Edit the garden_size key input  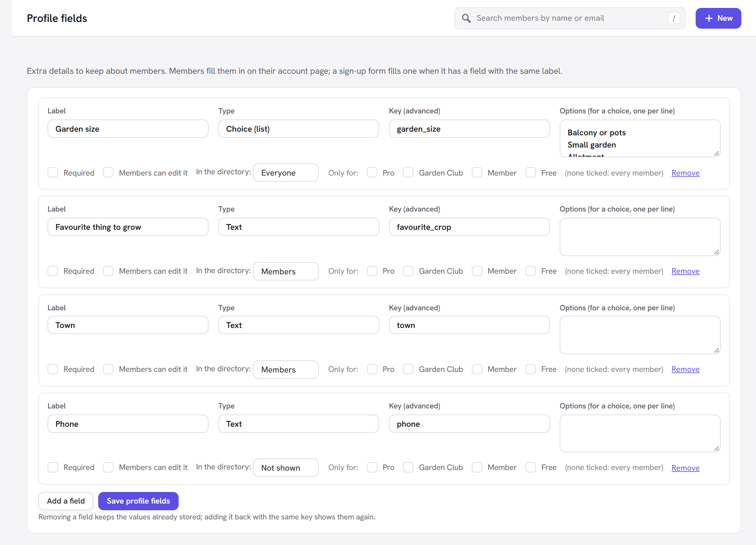click(469, 129)
